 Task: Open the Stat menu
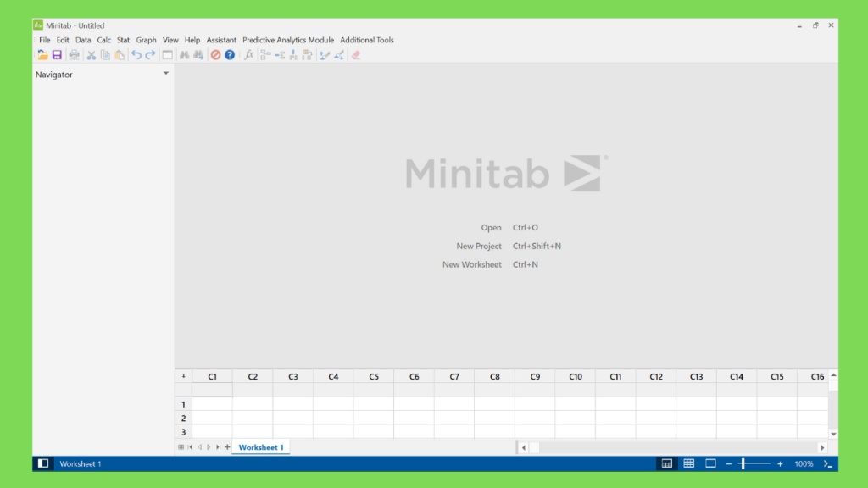(123, 40)
